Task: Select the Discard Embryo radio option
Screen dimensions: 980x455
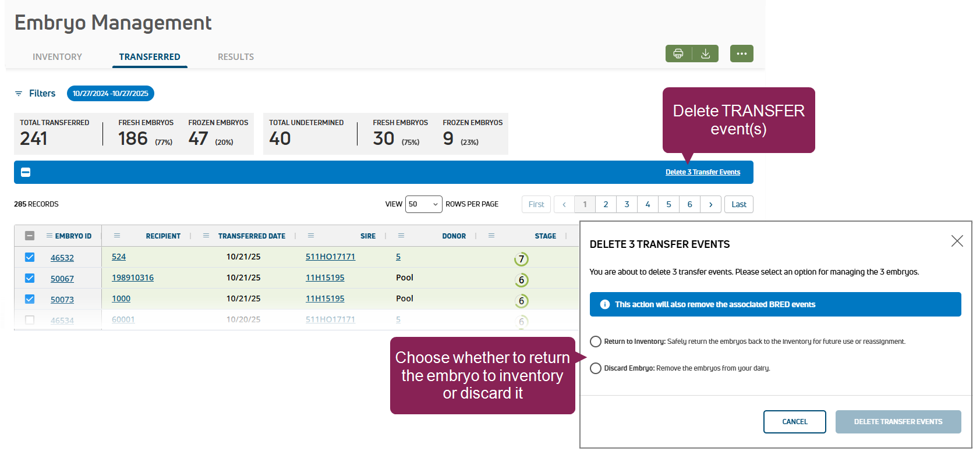Action: (x=596, y=368)
